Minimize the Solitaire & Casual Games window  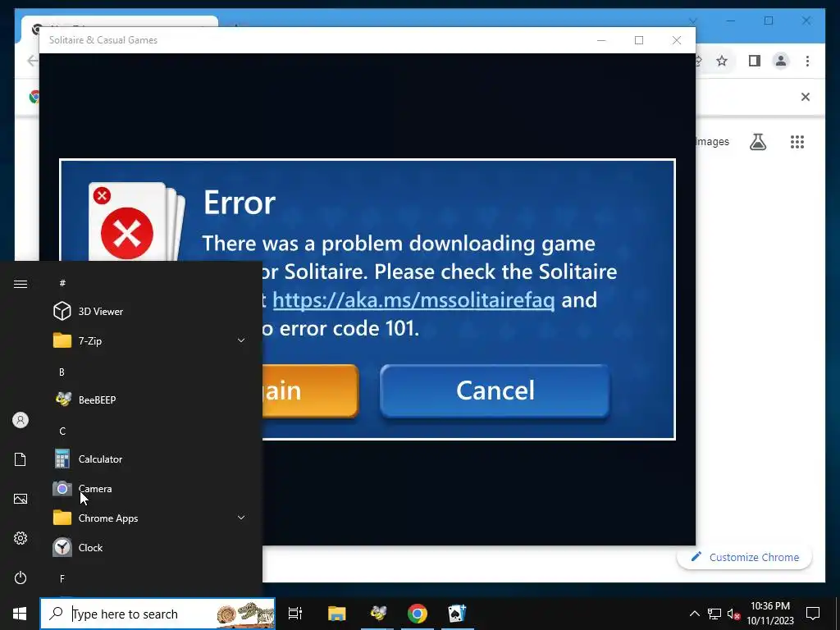tap(601, 40)
